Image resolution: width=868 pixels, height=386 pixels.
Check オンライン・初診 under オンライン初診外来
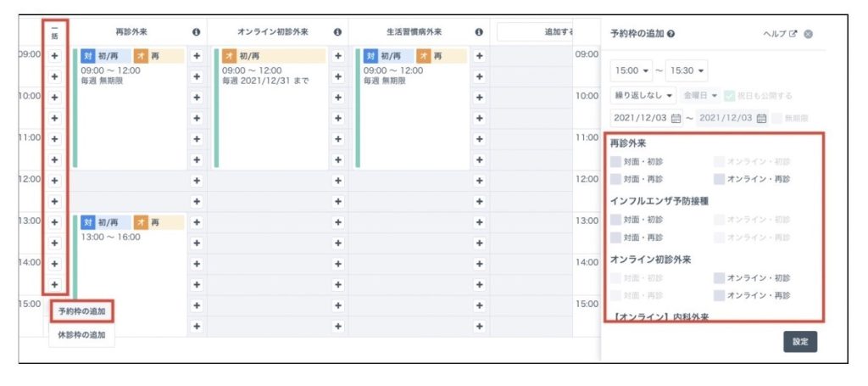tap(719, 277)
